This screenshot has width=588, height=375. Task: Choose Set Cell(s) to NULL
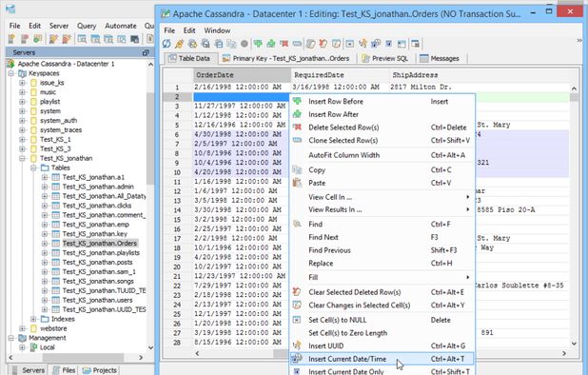382,320
